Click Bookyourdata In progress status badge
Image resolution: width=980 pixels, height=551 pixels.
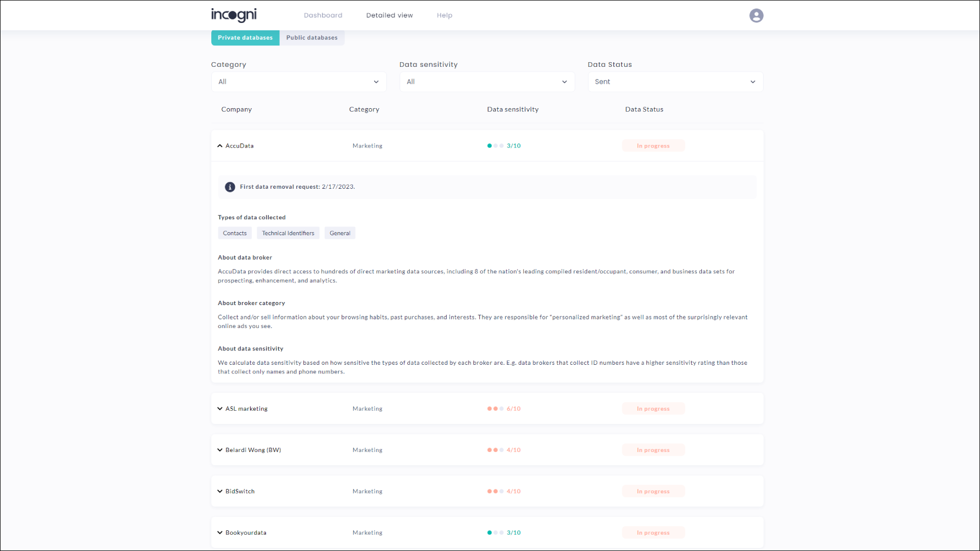click(x=653, y=533)
